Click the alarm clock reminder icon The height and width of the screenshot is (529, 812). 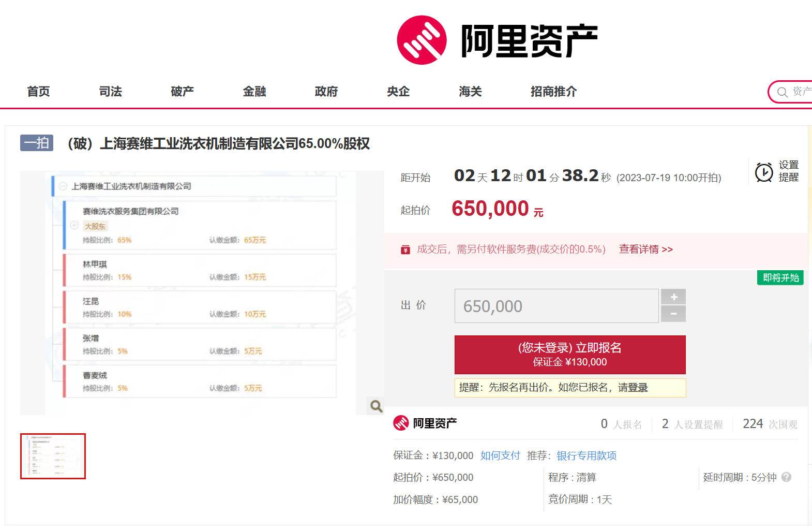pos(764,172)
